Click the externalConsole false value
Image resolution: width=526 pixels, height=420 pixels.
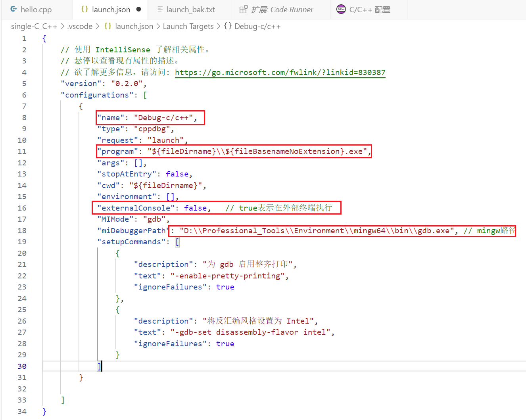click(x=195, y=208)
